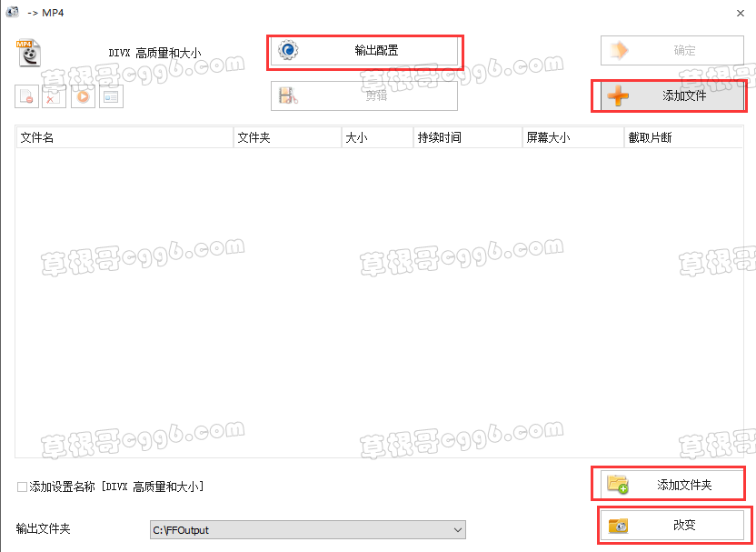Click the remove file icon in toolbar
Viewport: 756px width, 552px height.
coord(26,96)
